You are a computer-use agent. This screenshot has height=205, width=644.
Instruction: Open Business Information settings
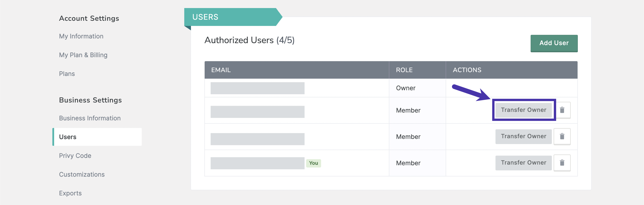click(x=90, y=118)
